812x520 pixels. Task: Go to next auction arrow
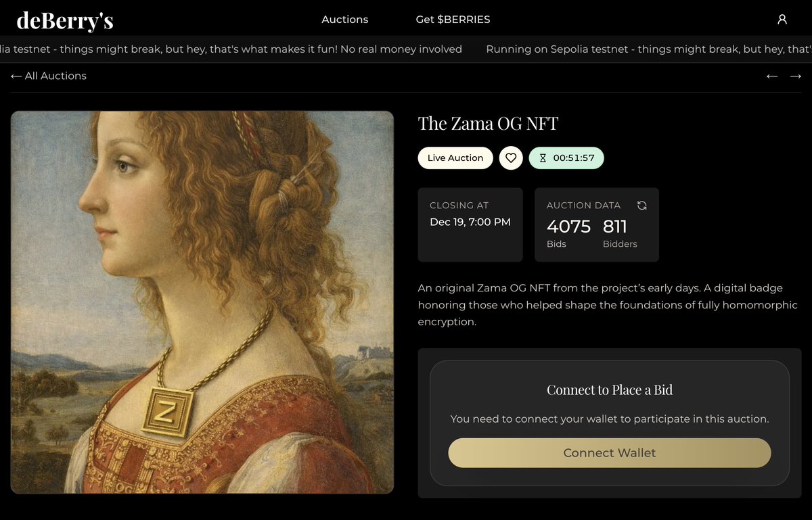(x=796, y=76)
